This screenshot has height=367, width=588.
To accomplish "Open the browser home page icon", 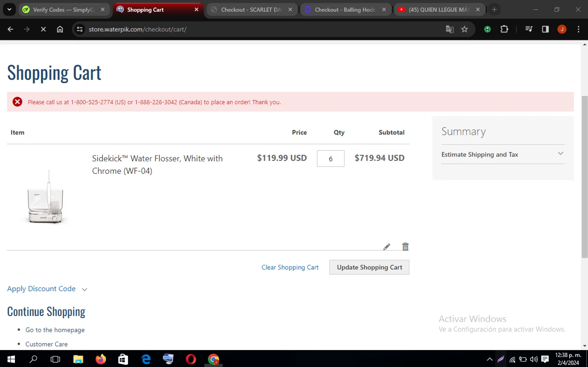I will point(60,29).
